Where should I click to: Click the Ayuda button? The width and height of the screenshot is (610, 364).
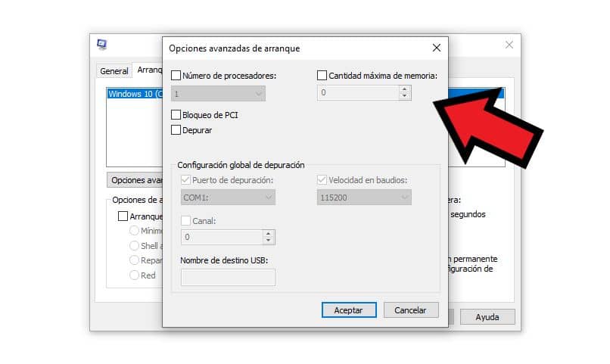point(487,317)
